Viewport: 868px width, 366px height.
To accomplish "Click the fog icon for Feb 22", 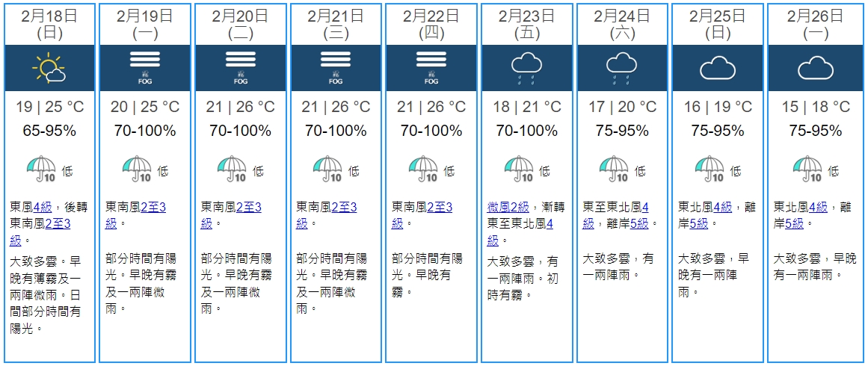I will point(431,68).
